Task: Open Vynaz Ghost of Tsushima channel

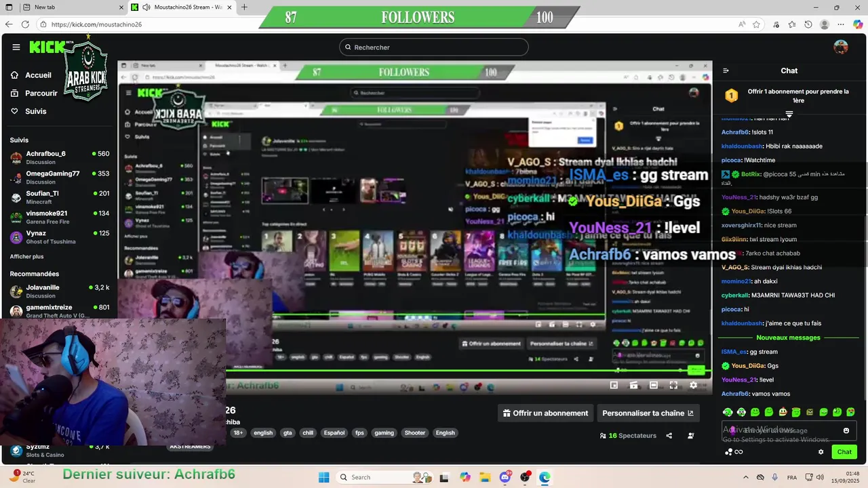Action: click(60, 237)
